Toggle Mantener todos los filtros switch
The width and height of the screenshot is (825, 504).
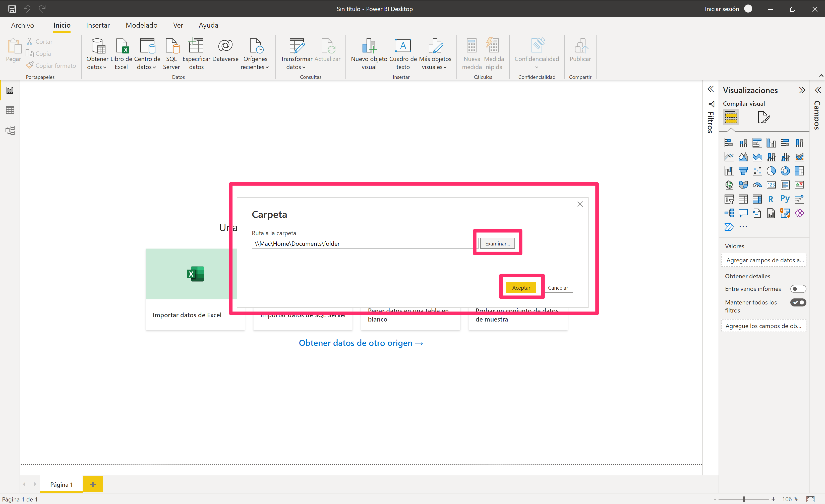[x=798, y=302]
